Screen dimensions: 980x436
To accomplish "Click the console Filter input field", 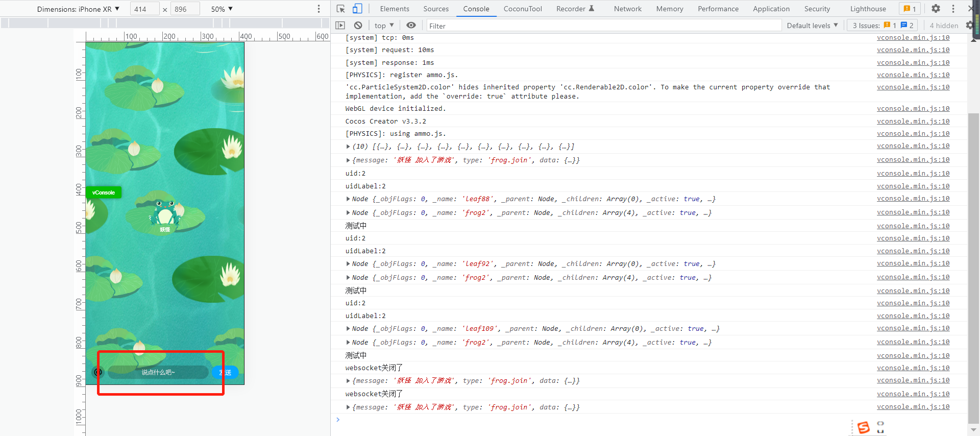I will pyautogui.click(x=604, y=26).
